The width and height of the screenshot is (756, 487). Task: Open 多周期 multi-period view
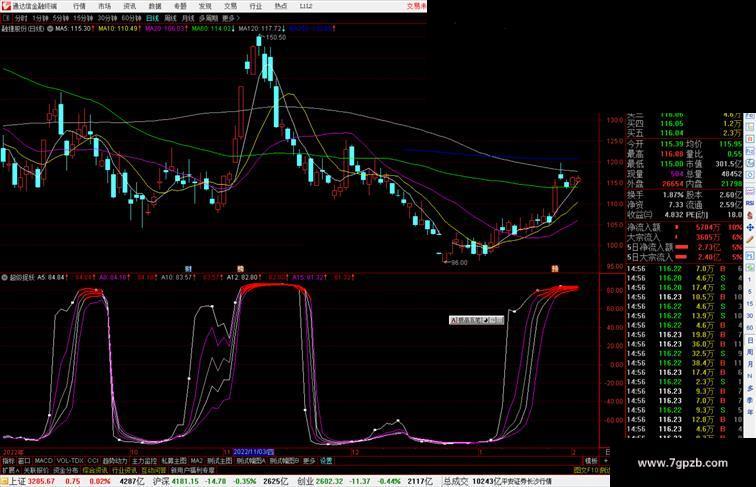pos(208,18)
